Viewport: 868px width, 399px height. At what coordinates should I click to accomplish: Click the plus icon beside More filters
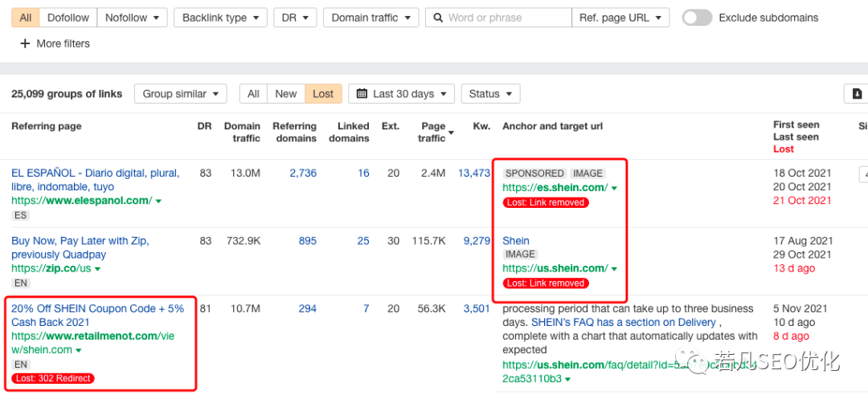tap(25, 43)
